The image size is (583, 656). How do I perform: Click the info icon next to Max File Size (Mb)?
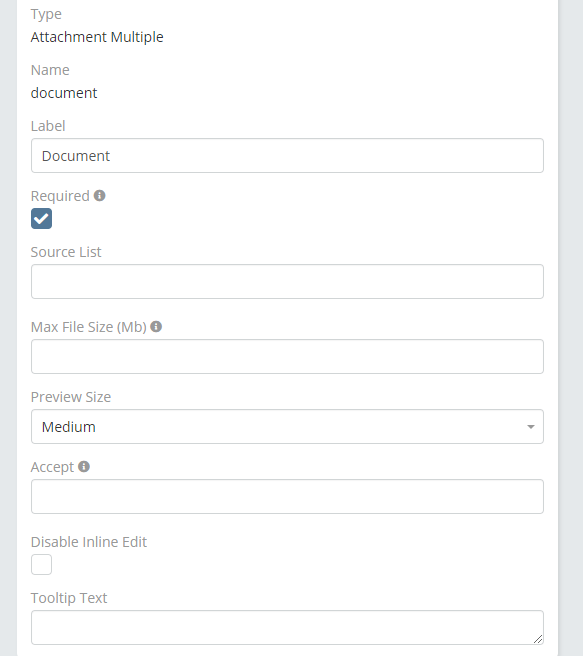[156, 326]
